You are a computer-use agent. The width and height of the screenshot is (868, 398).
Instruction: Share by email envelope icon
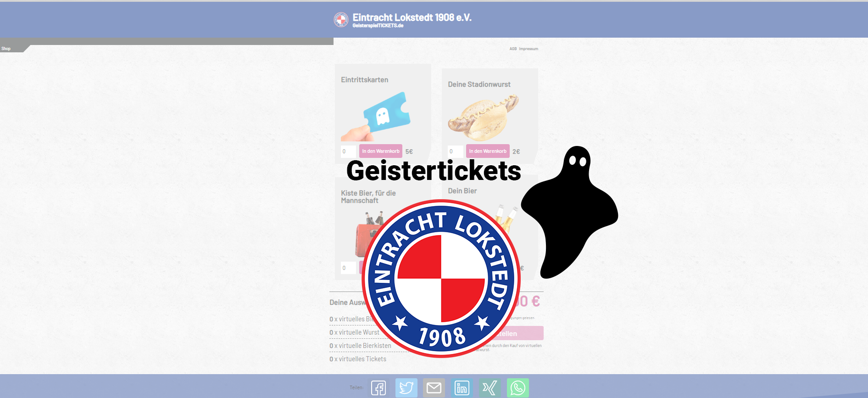[x=434, y=388]
